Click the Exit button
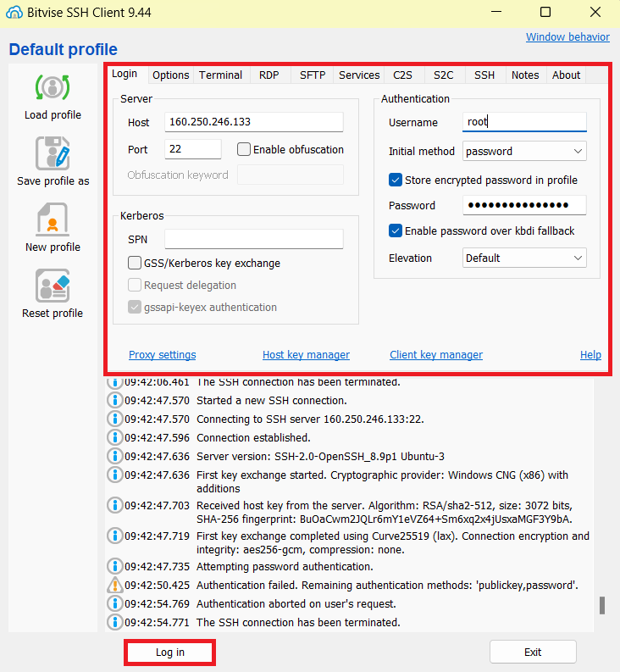The image size is (620, 672). [x=533, y=653]
